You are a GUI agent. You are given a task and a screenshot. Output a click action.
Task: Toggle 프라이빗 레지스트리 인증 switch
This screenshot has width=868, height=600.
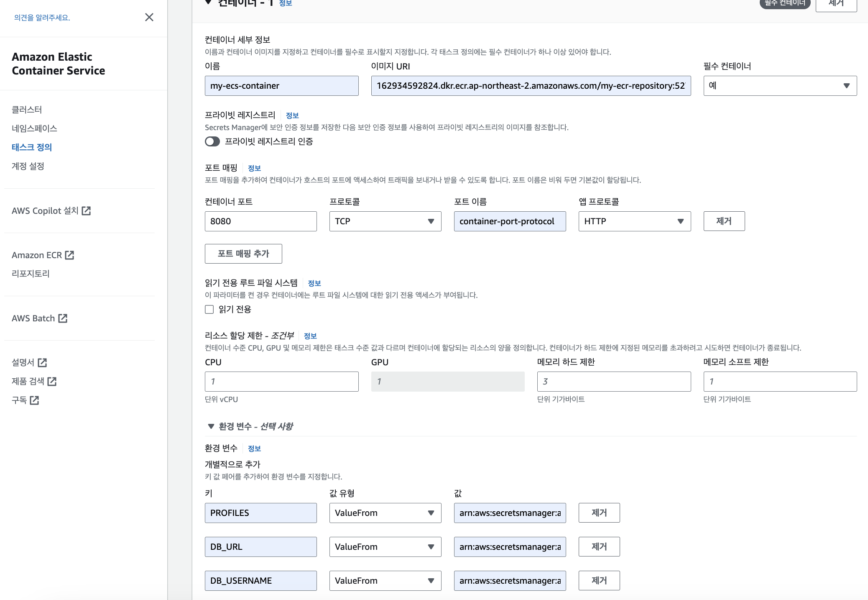click(212, 141)
